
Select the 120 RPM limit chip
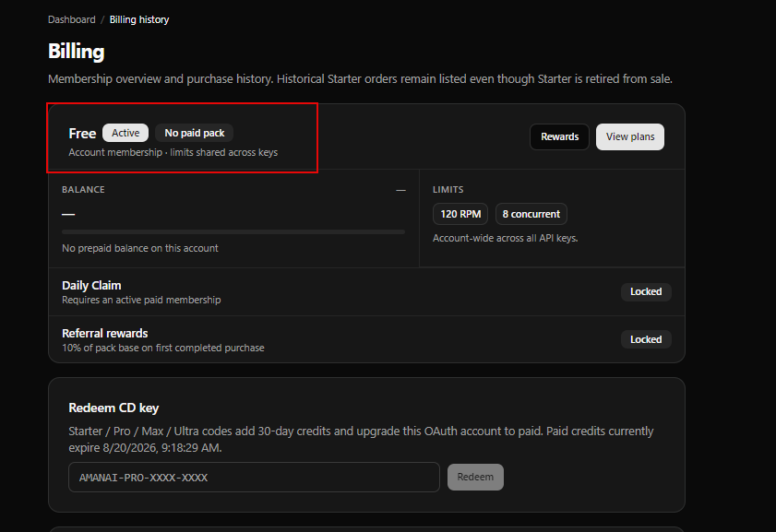pyautogui.click(x=460, y=214)
